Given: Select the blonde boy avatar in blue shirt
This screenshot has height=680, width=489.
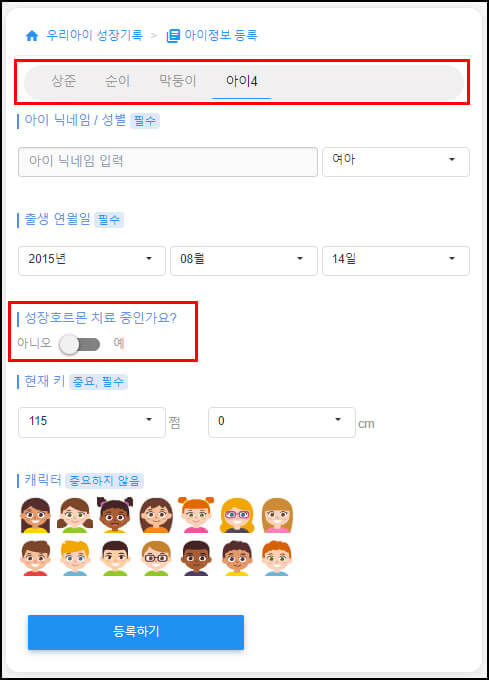Looking at the screenshot, I should pos(75,558).
